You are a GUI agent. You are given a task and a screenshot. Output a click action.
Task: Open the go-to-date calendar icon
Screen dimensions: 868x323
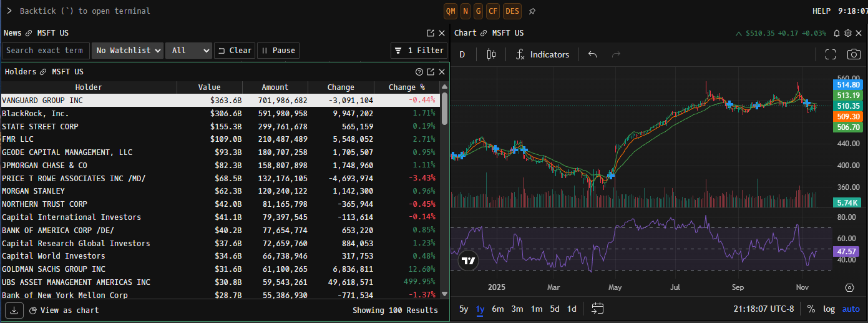597,308
